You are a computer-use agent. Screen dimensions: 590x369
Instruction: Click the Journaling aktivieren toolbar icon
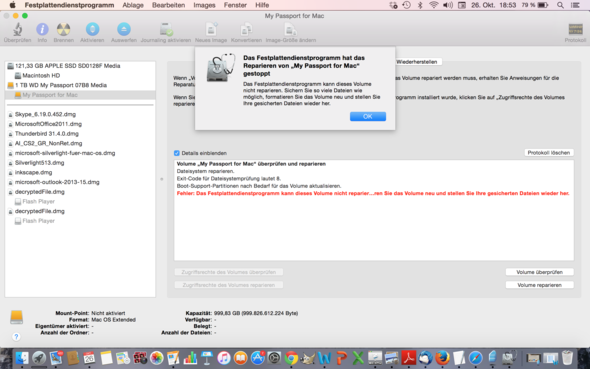point(166,29)
